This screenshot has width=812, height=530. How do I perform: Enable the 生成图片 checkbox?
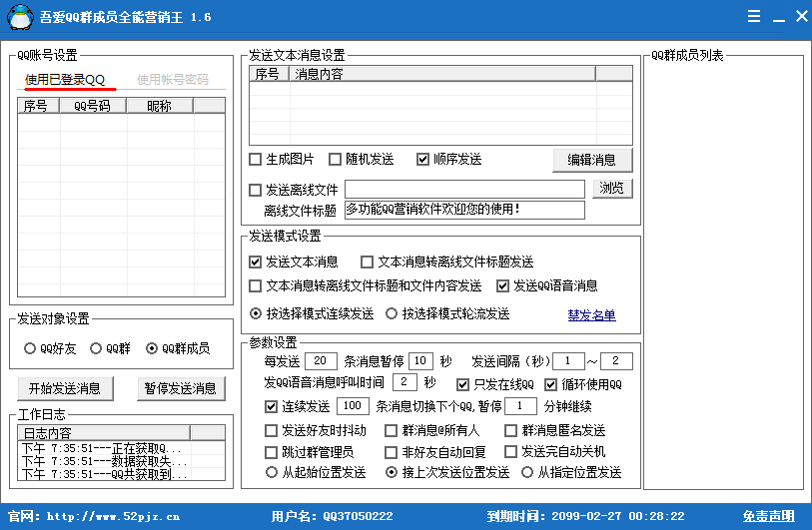click(x=256, y=160)
